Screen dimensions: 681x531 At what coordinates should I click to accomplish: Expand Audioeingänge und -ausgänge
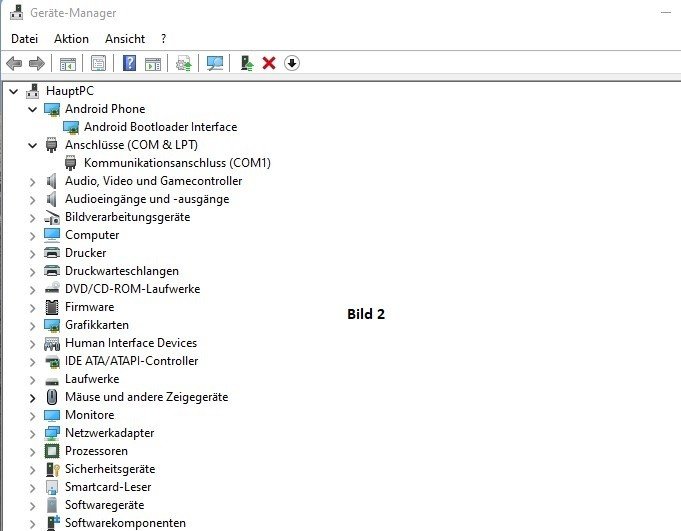(x=33, y=200)
